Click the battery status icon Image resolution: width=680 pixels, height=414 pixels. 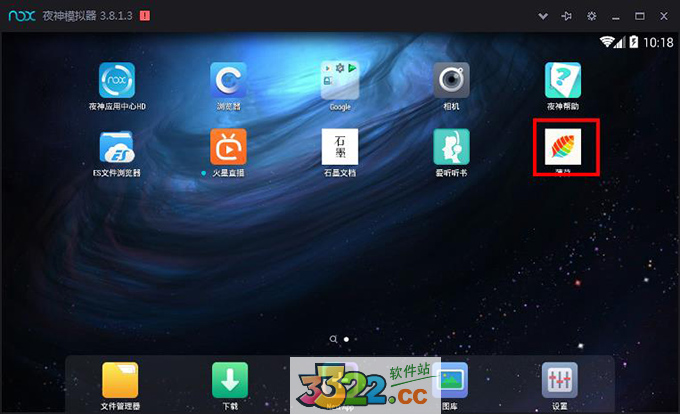(634, 42)
